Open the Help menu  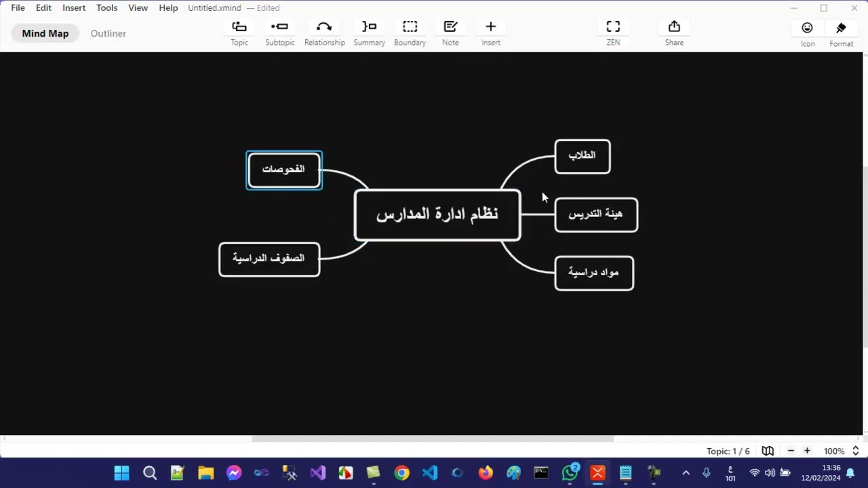[168, 8]
